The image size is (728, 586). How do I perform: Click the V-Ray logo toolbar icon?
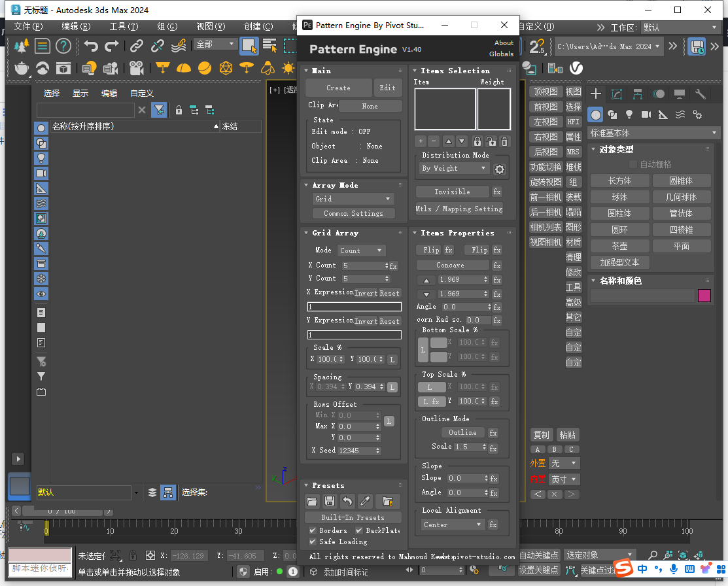click(x=576, y=68)
